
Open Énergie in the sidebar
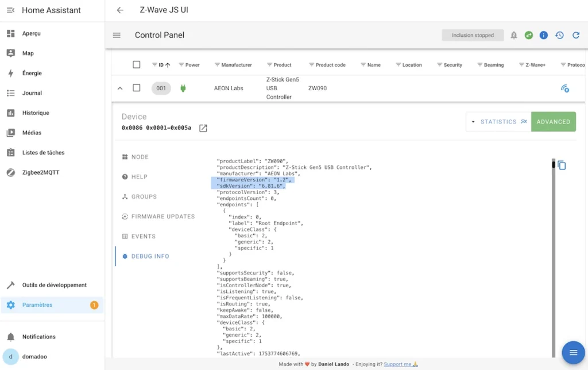click(52, 73)
